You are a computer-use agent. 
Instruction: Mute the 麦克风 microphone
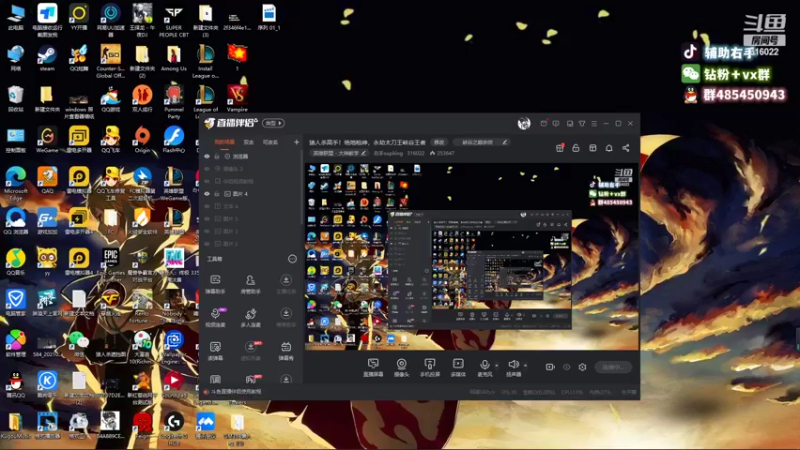[485, 367]
